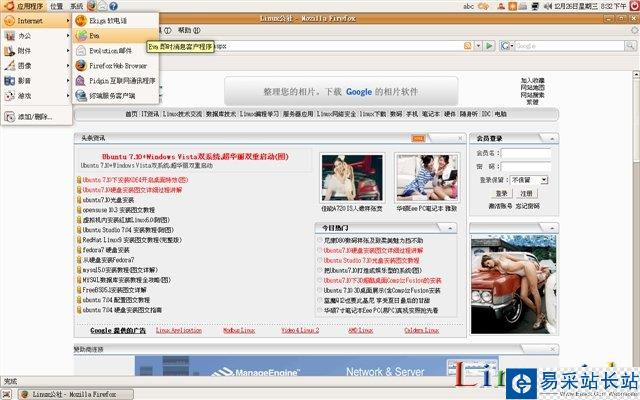Click the 会员名 username input field
The height and width of the screenshot is (400, 640).
tap(526, 153)
